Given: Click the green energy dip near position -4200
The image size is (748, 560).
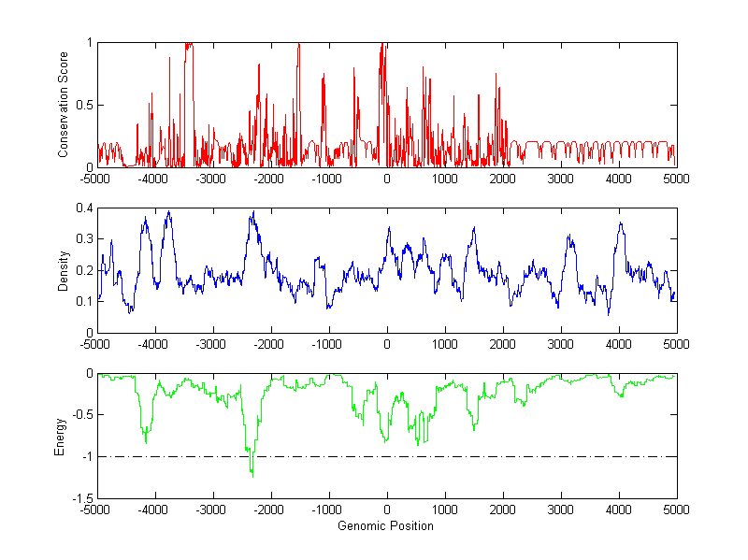Looking at the screenshot, I should [x=145, y=439].
